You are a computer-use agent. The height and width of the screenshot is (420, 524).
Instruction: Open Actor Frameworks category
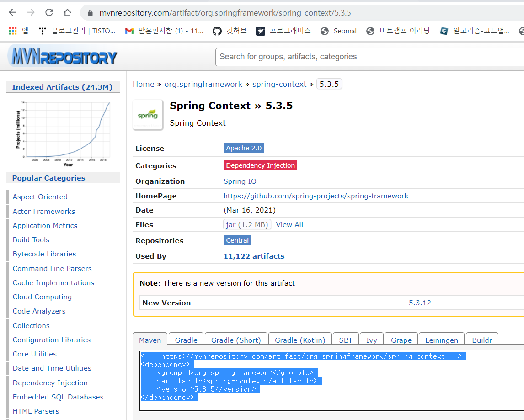[44, 212]
